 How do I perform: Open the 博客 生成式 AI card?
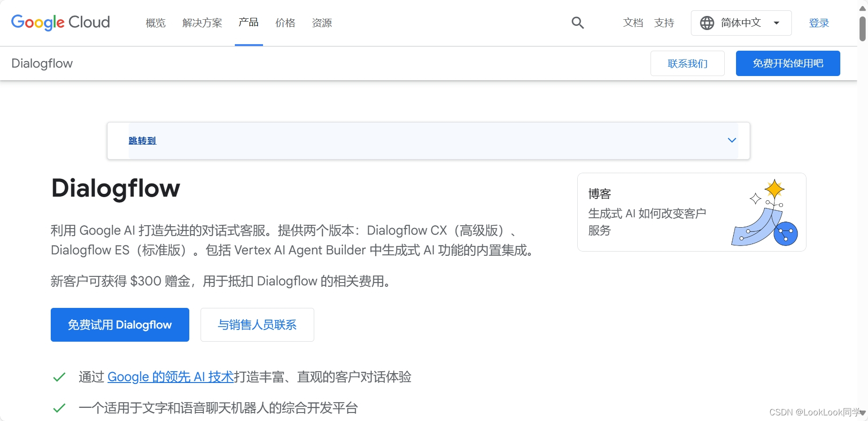(692, 212)
